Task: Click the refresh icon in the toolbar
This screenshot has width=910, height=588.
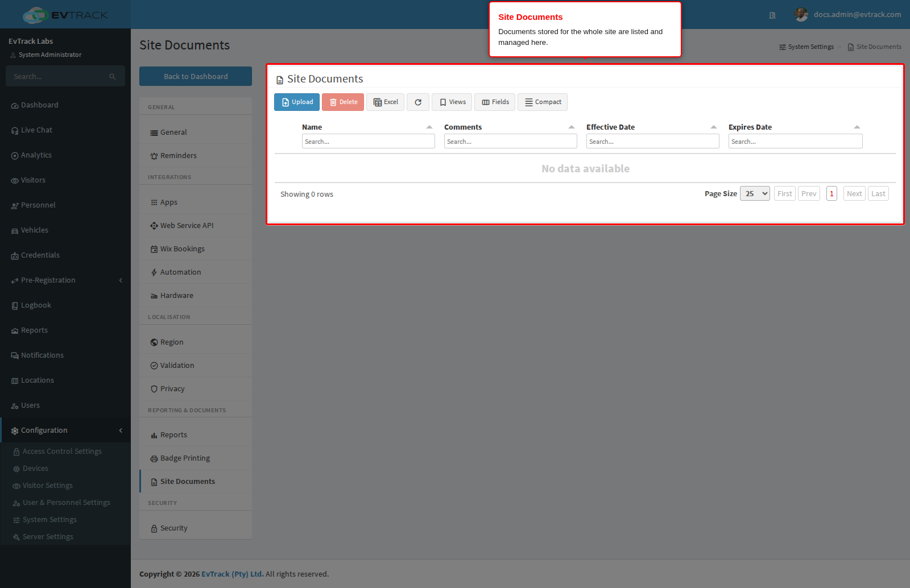Action: [418, 102]
